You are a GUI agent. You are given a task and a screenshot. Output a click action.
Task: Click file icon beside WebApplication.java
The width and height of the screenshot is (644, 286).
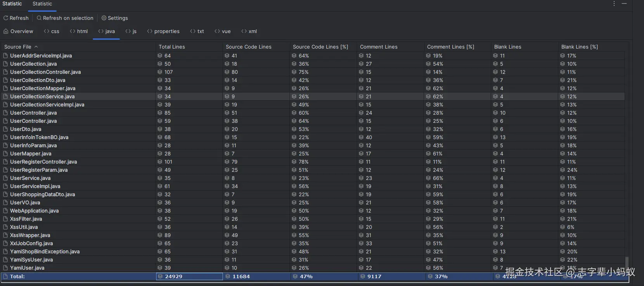(5, 211)
